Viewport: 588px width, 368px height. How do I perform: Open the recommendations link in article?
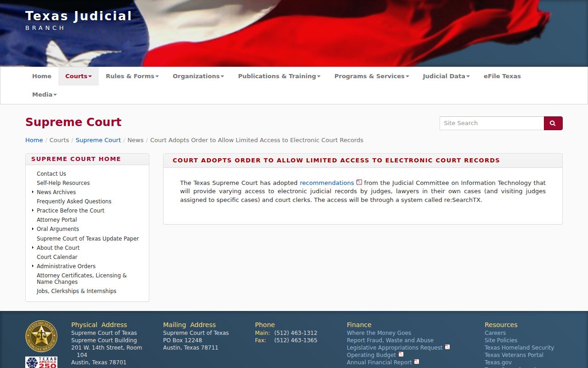pyautogui.click(x=327, y=183)
